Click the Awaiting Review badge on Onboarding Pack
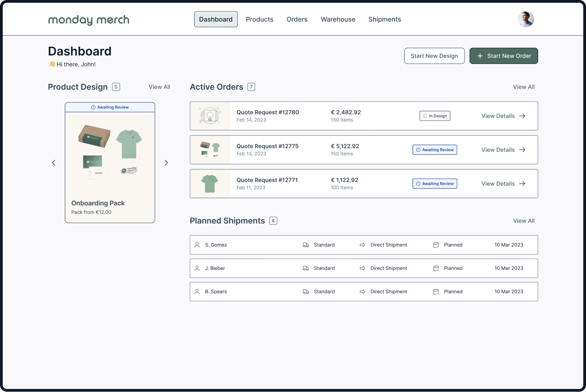This screenshot has height=392, width=586. click(110, 107)
